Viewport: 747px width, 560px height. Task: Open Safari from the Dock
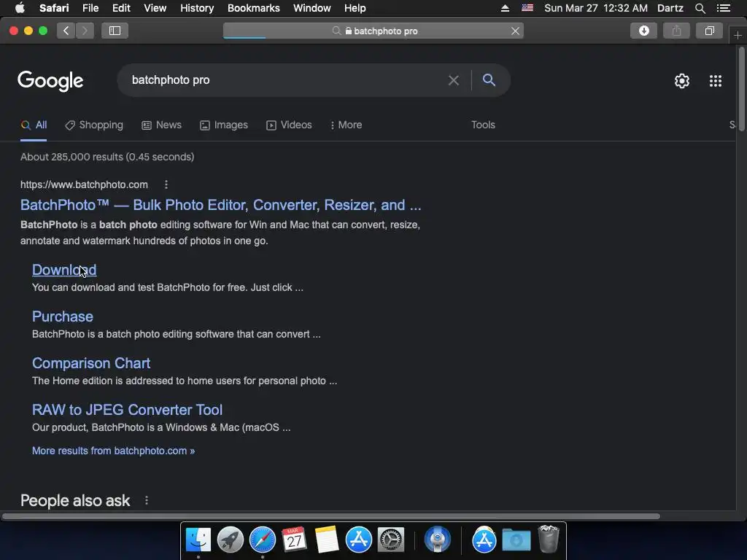(x=263, y=540)
